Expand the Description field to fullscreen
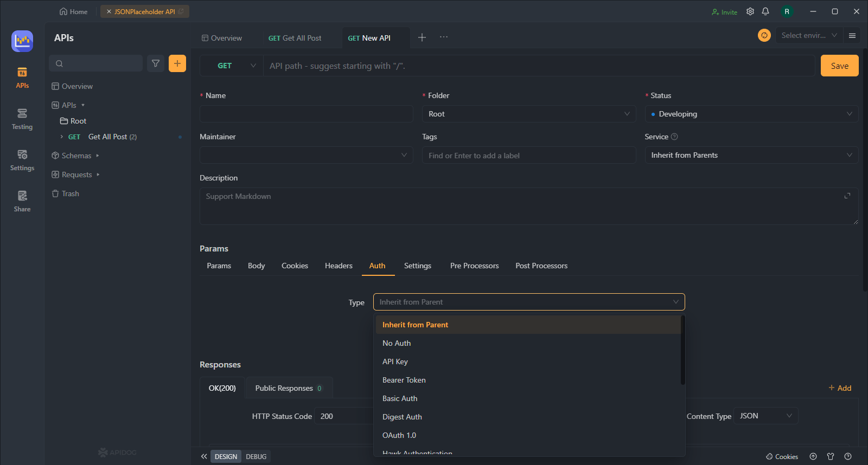868x465 pixels. click(x=847, y=196)
